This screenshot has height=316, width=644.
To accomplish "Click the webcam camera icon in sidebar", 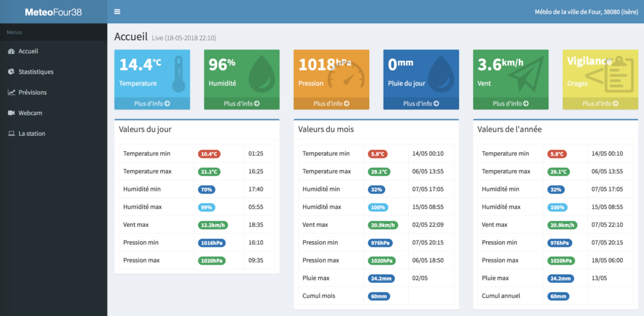I will pyautogui.click(x=11, y=113).
